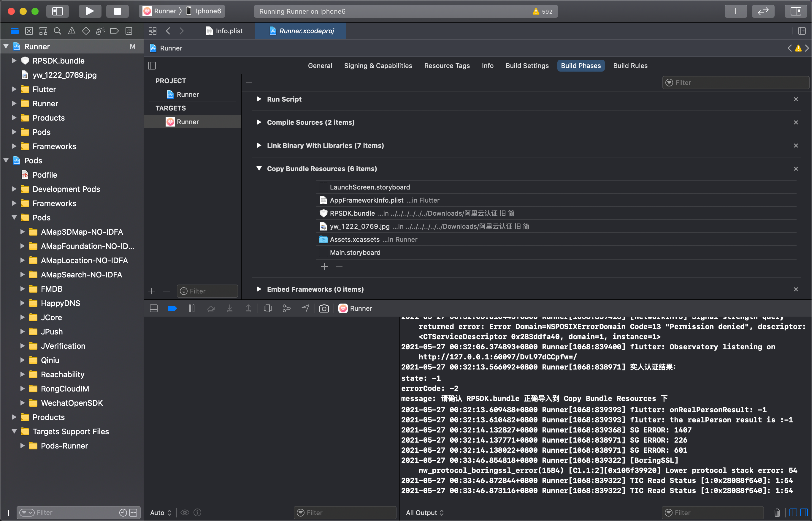Toggle the navigator sidebar visibility
Screen dimensions: 812x521
click(58, 11)
